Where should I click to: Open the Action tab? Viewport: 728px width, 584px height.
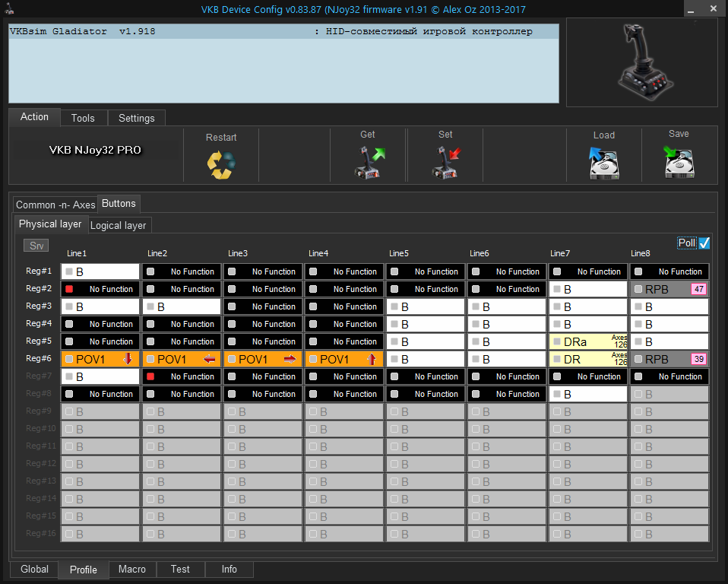click(34, 117)
